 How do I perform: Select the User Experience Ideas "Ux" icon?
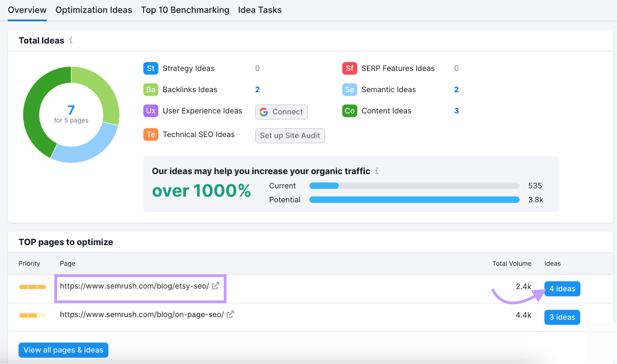[150, 111]
